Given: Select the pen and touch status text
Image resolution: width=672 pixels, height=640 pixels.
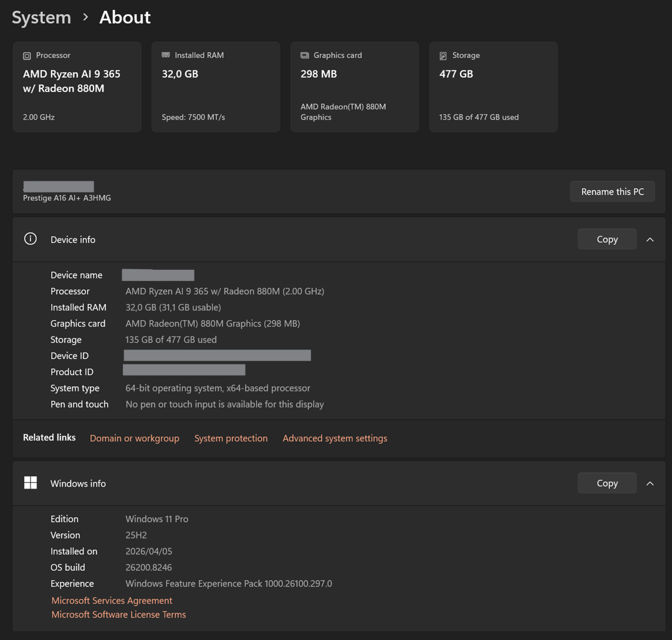Looking at the screenshot, I should click(224, 404).
